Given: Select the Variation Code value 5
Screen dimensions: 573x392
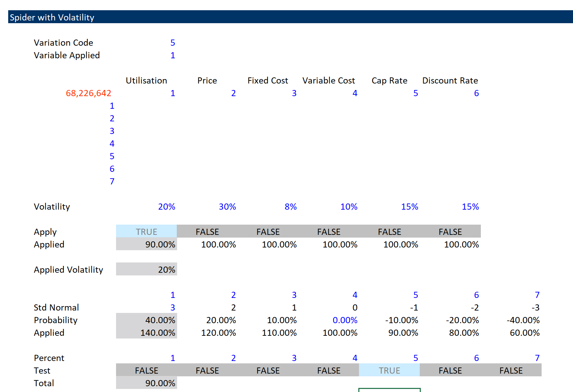Looking at the screenshot, I should click(173, 42).
